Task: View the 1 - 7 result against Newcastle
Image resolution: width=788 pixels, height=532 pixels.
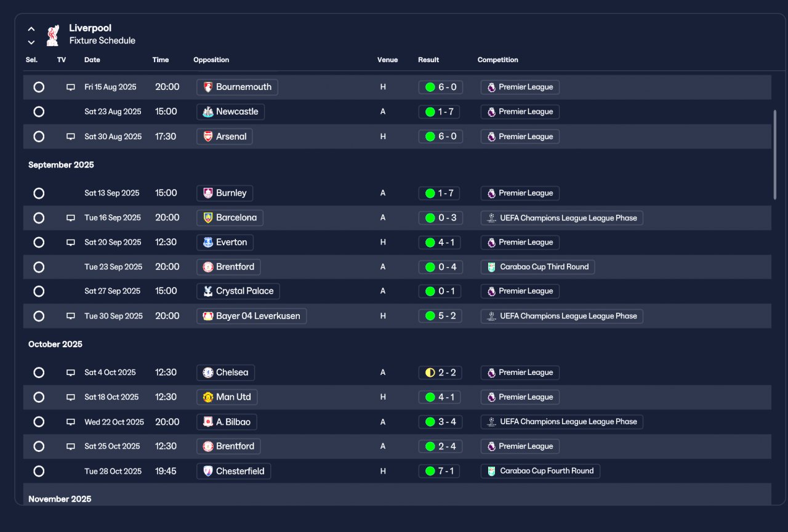Action: pyautogui.click(x=440, y=111)
